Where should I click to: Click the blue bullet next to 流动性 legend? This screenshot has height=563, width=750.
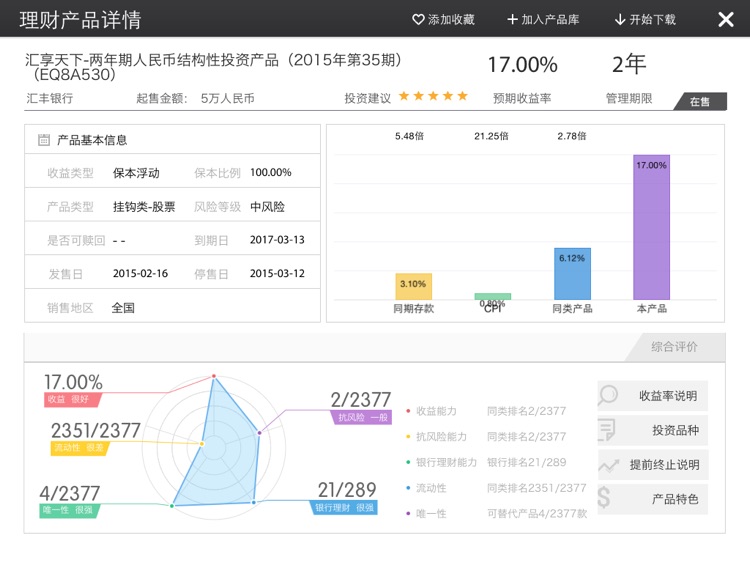(408, 488)
